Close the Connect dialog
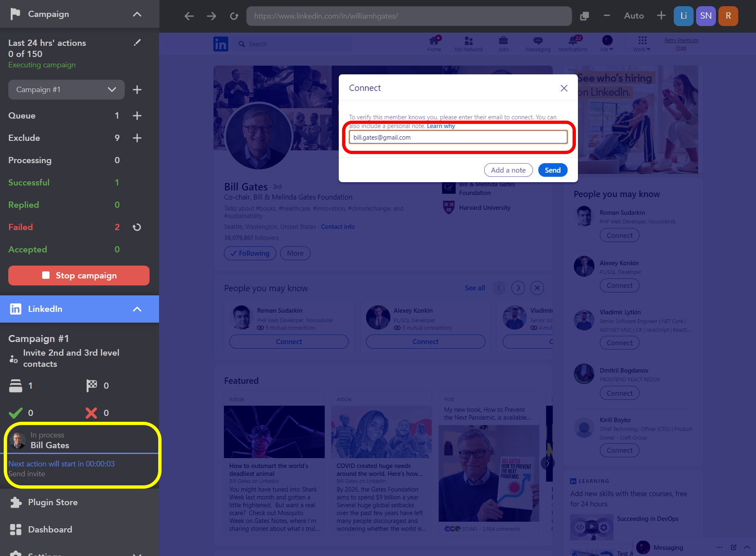The height and width of the screenshot is (556, 756). pyautogui.click(x=564, y=88)
